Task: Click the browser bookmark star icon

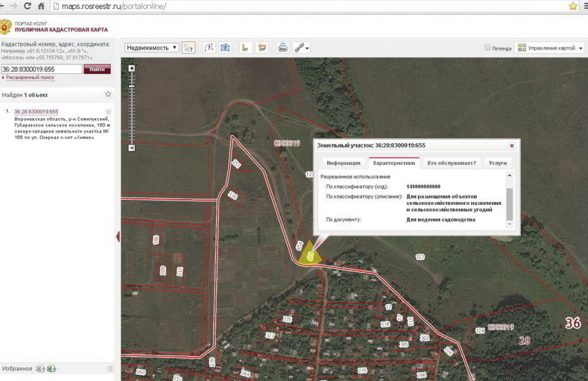Action: tap(573, 6)
